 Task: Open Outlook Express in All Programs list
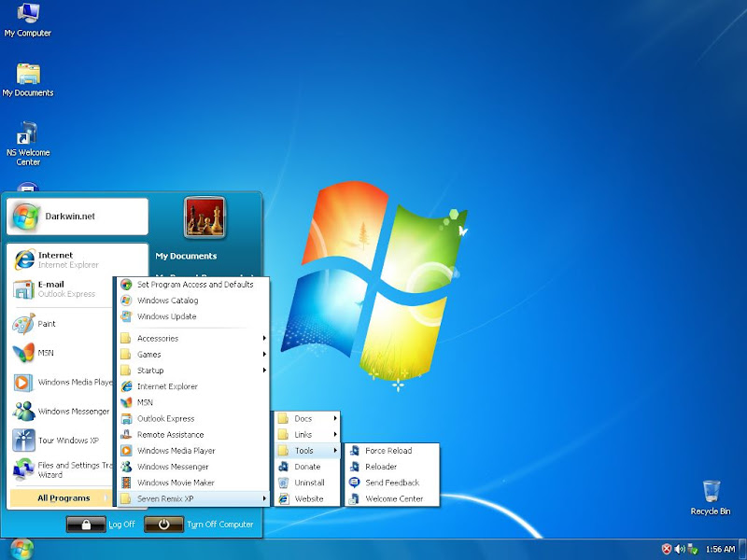(193, 418)
